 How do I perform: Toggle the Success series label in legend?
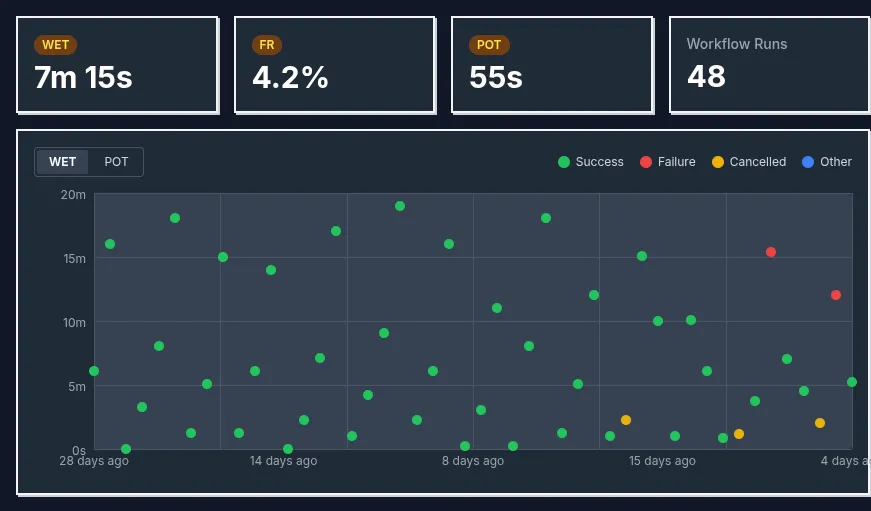pyautogui.click(x=599, y=162)
